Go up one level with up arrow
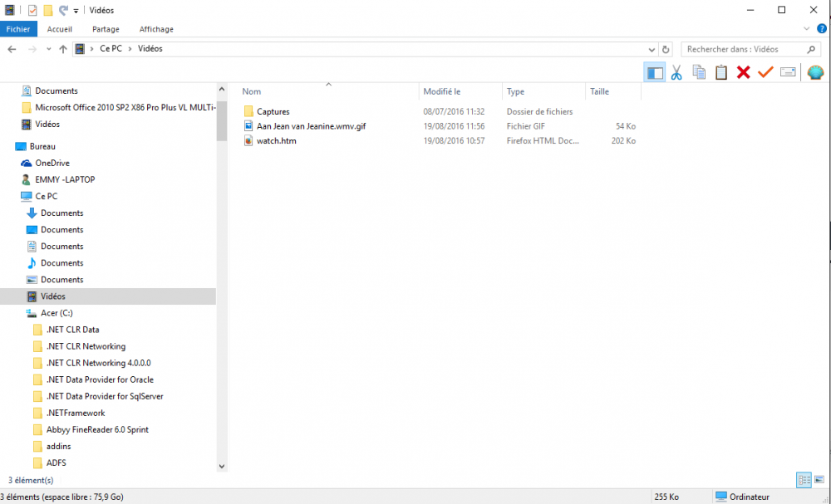831x504 pixels. (63, 49)
